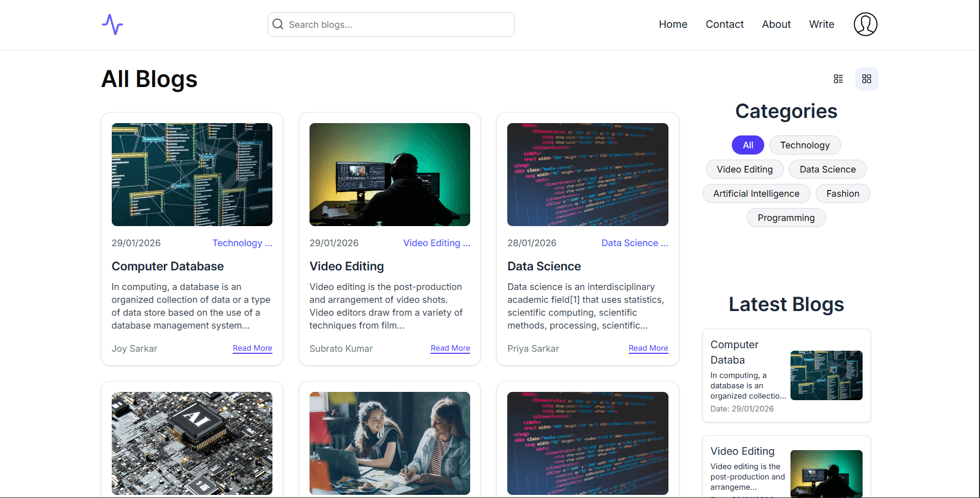Click author name Joy Sarkar
Viewport: 980px width, 498px height.
click(x=134, y=349)
